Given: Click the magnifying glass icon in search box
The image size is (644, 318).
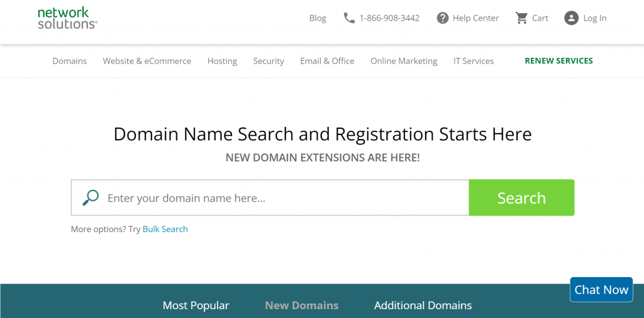Looking at the screenshot, I should [x=91, y=198].
